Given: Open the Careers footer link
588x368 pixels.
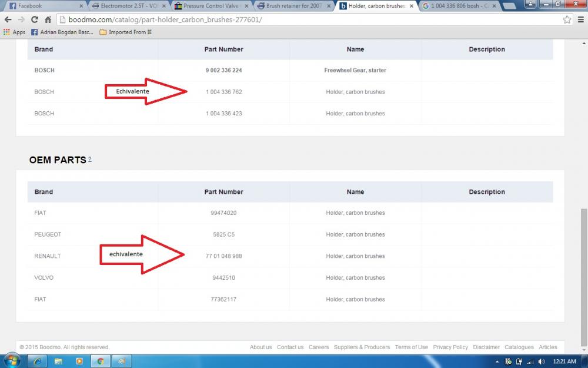Looking at the screenshot, I should point(319,347).
